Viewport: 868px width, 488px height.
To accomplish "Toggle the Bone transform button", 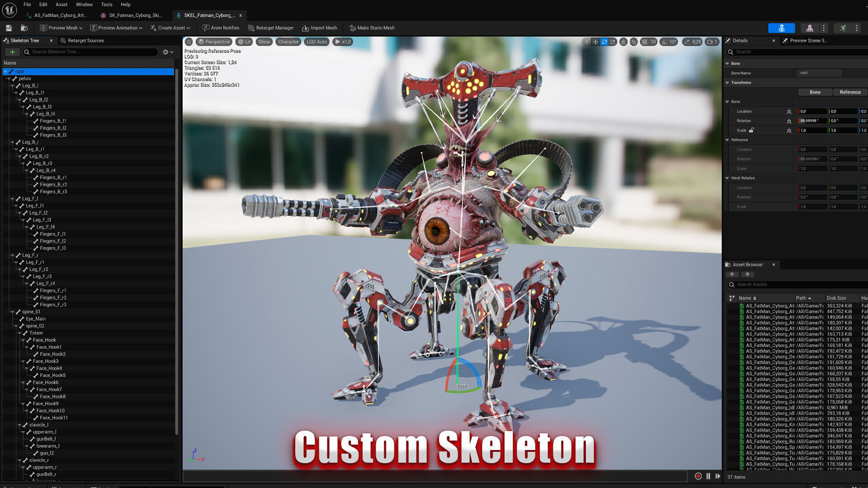I will pos(815,92).
